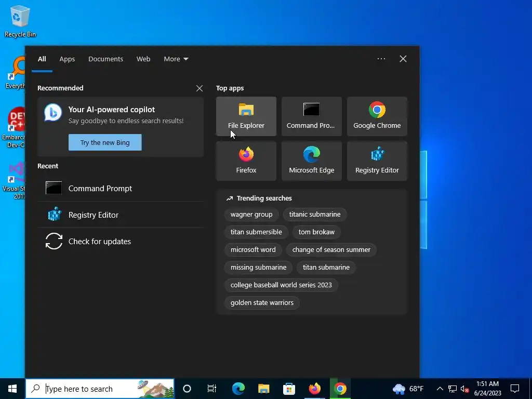Search trending term tom brokaw
This screenshot has height=399, width=532.
point(316,232)
